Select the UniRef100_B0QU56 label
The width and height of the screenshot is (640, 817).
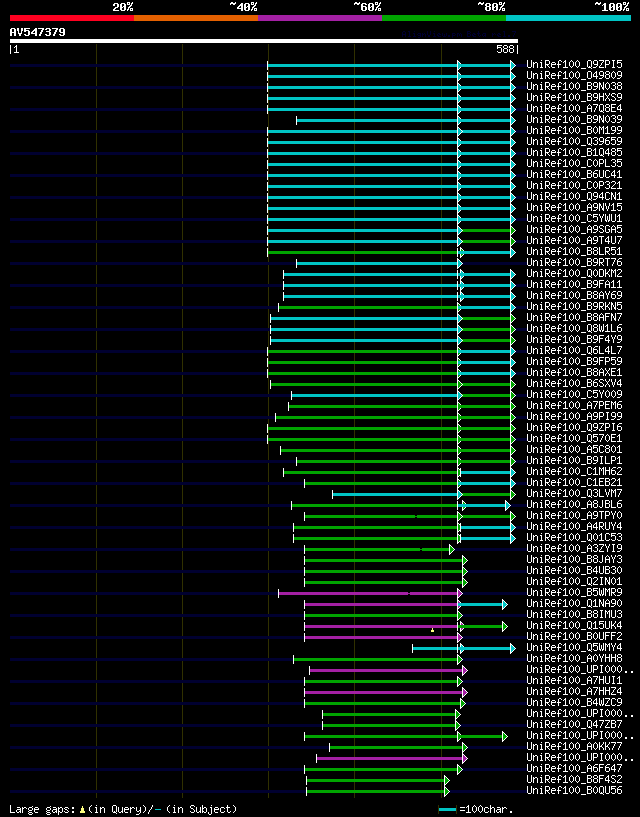point(574,791)
